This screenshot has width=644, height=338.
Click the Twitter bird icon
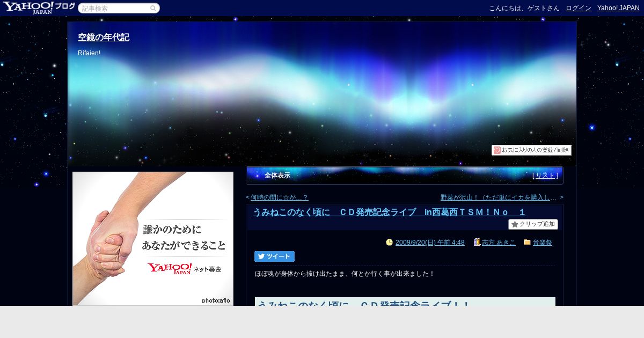coord(261,256)
